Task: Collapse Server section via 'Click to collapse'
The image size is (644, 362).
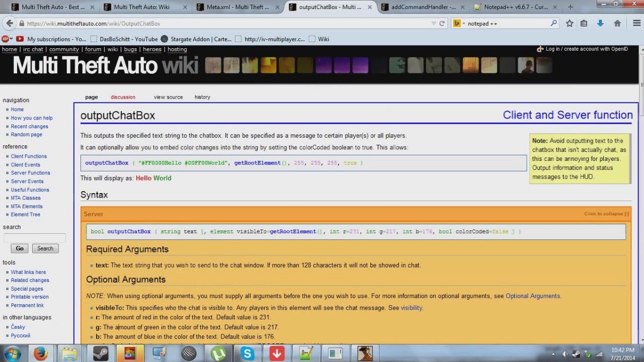Action: click(x=606, y=214)
